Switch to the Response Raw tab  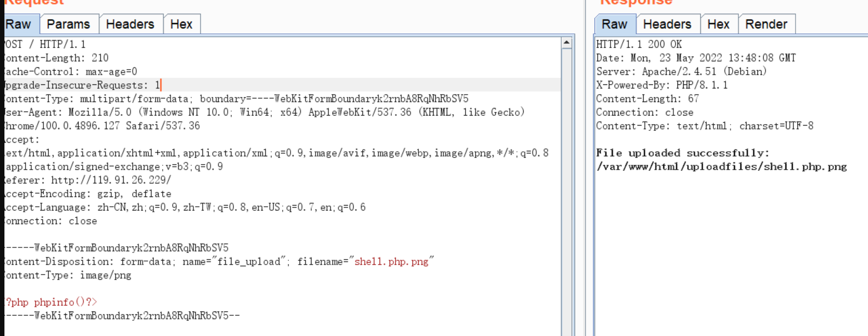click(615, 24)
